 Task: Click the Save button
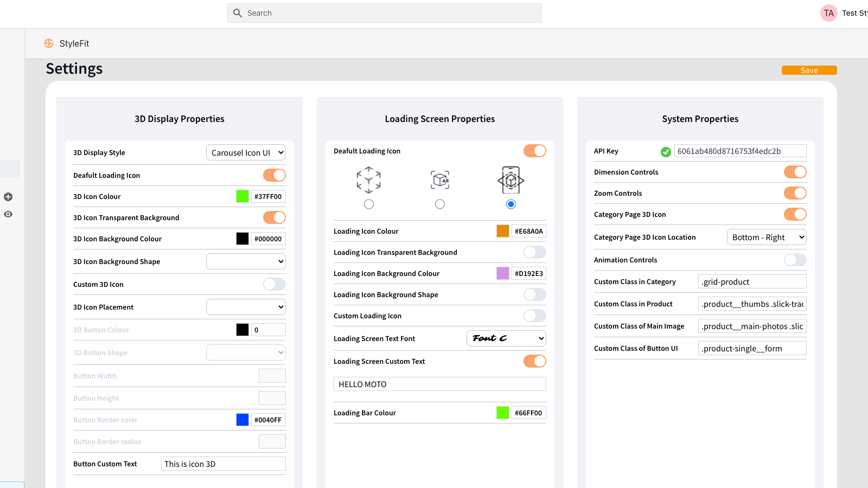[x=809, y=70]
